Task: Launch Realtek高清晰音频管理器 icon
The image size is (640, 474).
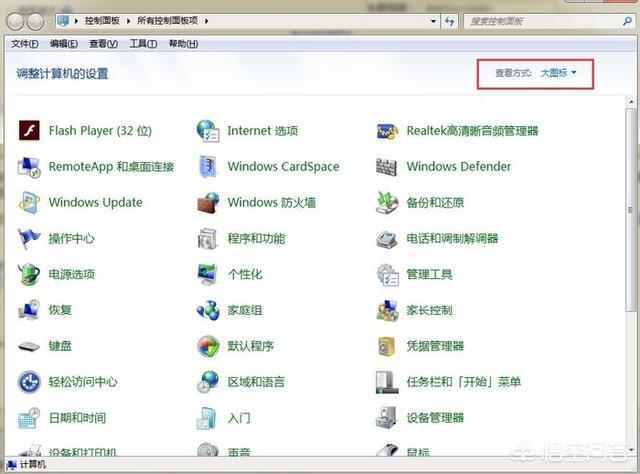Action: pyautogui.click(x=387, y=131)
